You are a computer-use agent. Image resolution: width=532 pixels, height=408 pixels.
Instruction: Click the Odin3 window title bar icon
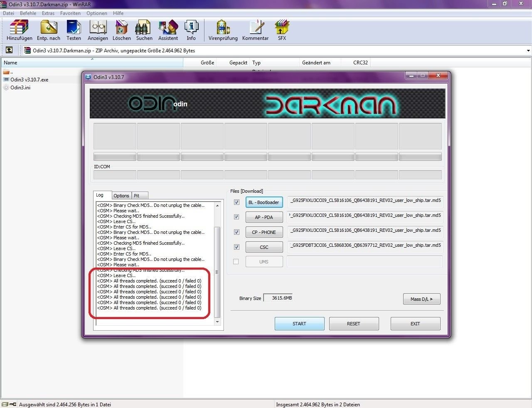(x=88, y=77)
